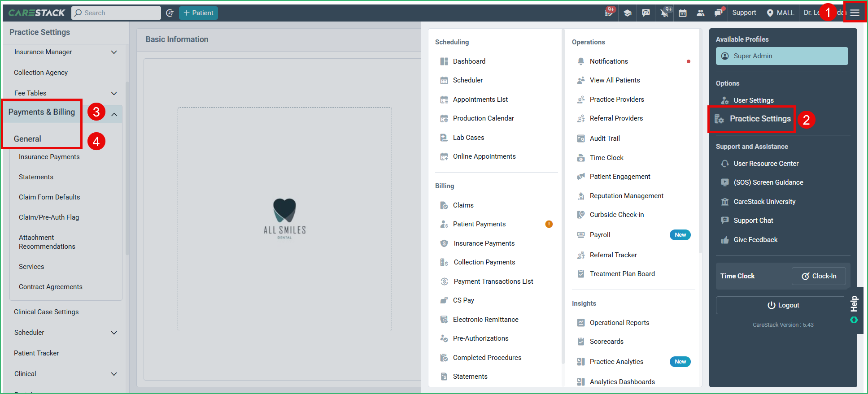Click the Logout button
This screenshot has height=394, width=868.
tap(783, 305)
